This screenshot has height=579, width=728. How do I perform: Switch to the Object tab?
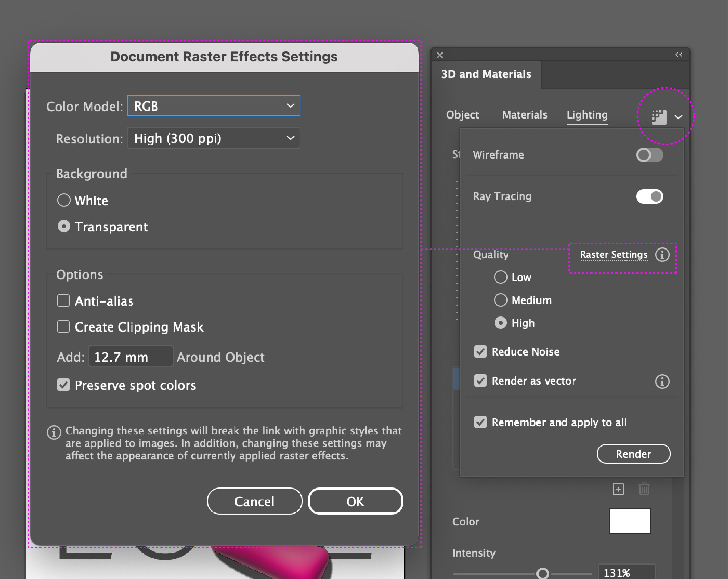(x=462, y=115)
